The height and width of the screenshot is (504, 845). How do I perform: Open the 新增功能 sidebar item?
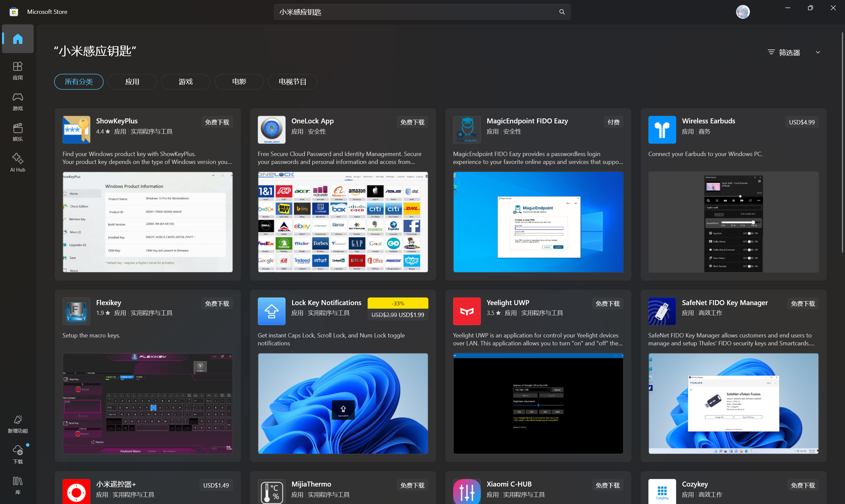pyautogui.click(x=18, y=424)
